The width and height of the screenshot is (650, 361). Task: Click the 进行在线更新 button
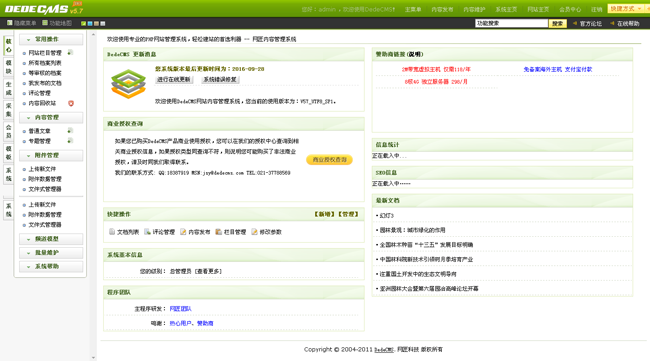point(174,80)
